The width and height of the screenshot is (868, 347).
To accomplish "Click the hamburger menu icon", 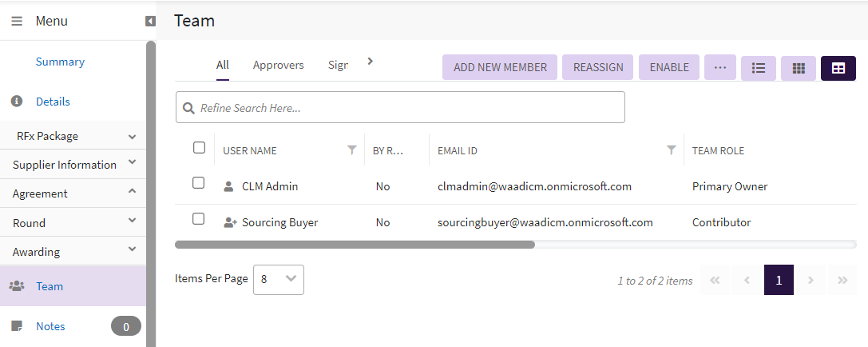I will tap(17, 21).
